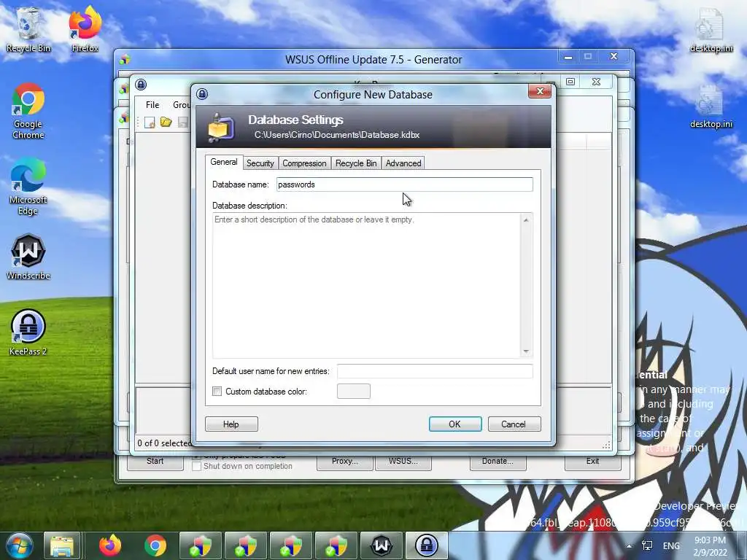Click OK to confirm database settings

[455, 424]
